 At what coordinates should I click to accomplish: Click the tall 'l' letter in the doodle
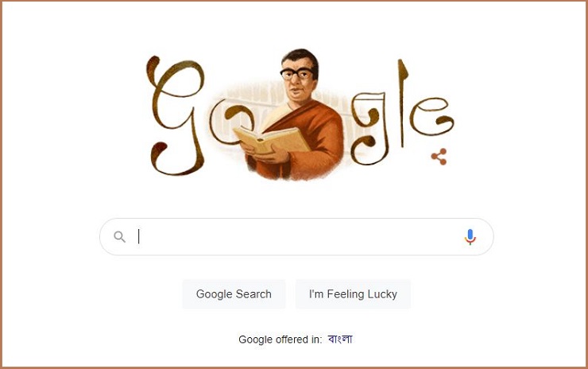coord(402,103)
